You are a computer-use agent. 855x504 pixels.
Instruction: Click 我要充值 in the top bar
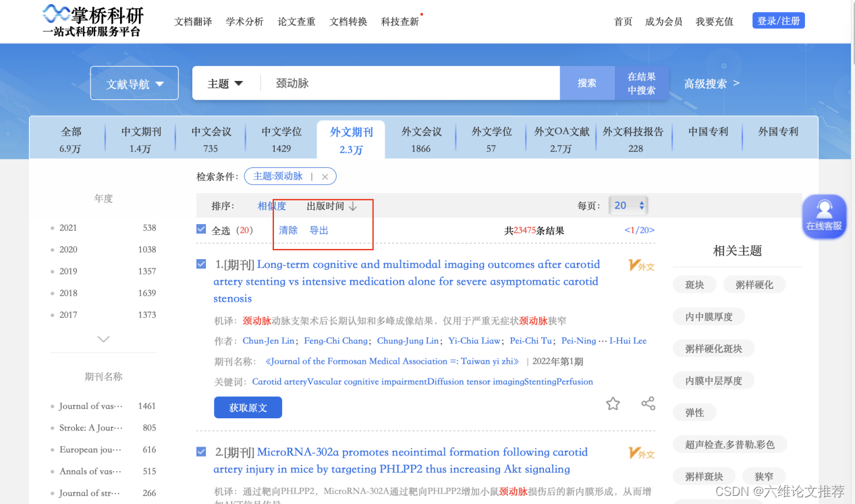(x=715, y=22)
